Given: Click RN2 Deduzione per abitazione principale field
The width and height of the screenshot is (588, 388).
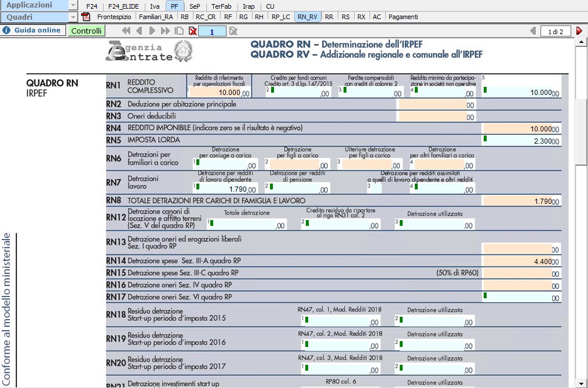Looking at the screenshot, I should click(432, 105).
